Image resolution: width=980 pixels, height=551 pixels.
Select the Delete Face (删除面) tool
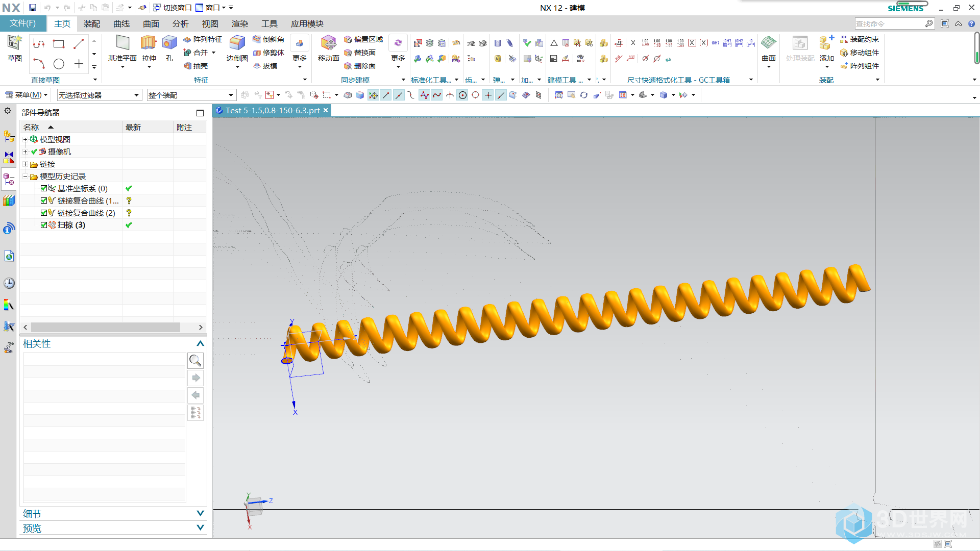(x=360, y=66)
